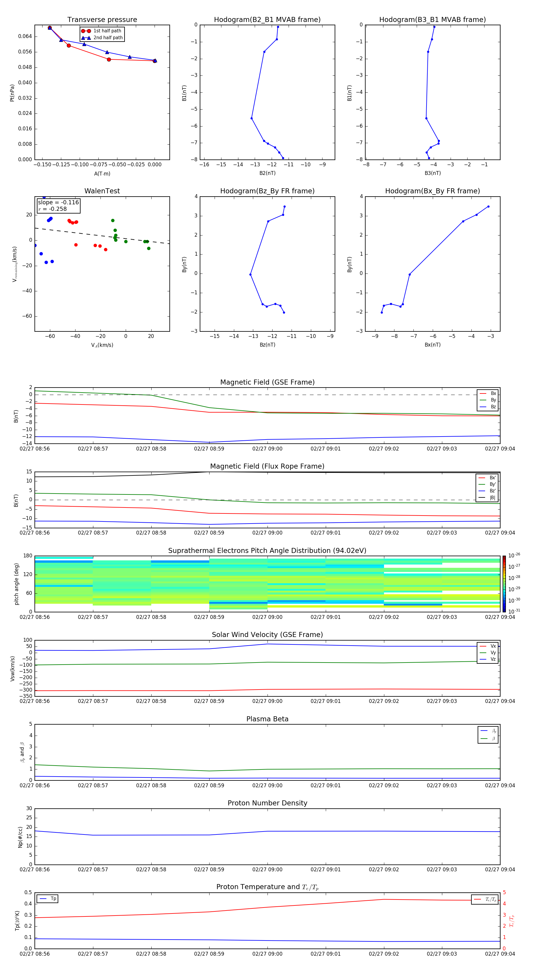Viewport: 535px width, 980px height.
Task: Click the 'Plasma Beta' plot title
Action: 267,719
